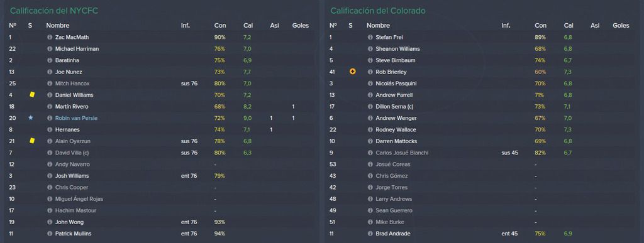The height and width of the screenshot is (243, 644).
Task: Open info icon for Darren Mattocks
Action: [x=370, y=141]
